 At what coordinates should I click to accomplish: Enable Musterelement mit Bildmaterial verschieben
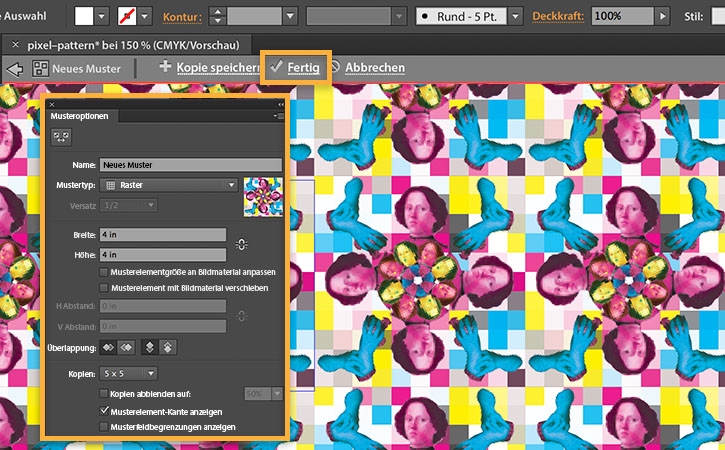click(104, 288)
